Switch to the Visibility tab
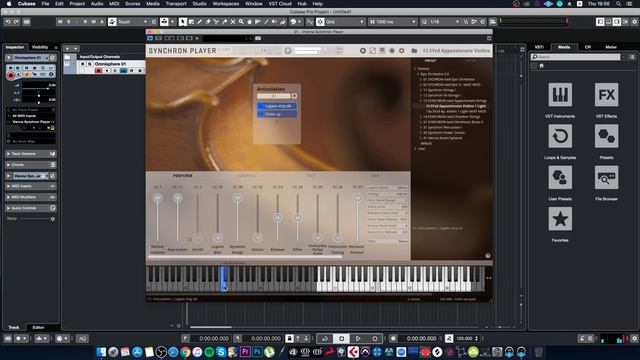This screenshot has height=360, width=640. [40, 47]
